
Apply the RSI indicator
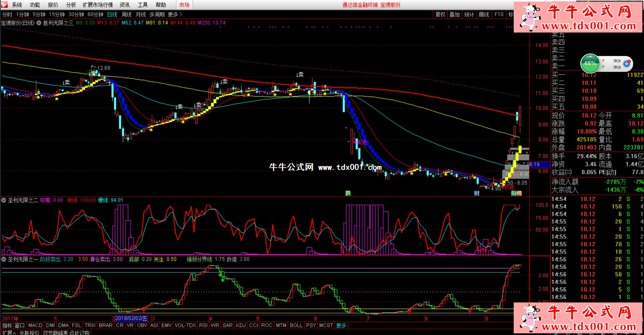click(x=203, y=325)
